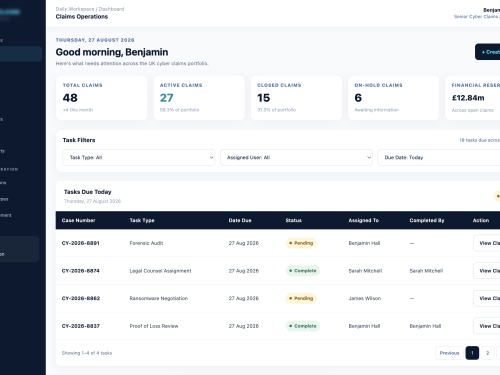Open the On-Hold Claims card showing 6
Viewport: 500px width, 375px height.
coord(394,98)
